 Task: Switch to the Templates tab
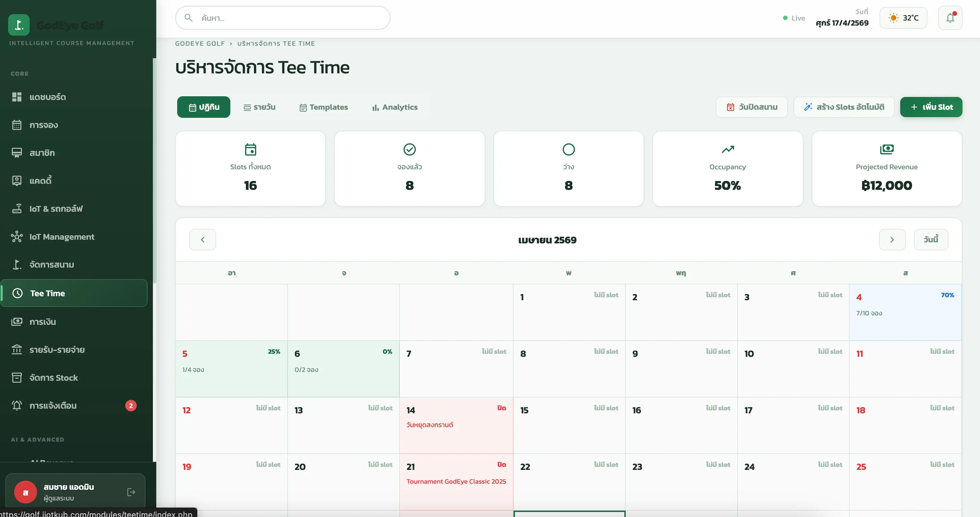(x=324, y=107)
